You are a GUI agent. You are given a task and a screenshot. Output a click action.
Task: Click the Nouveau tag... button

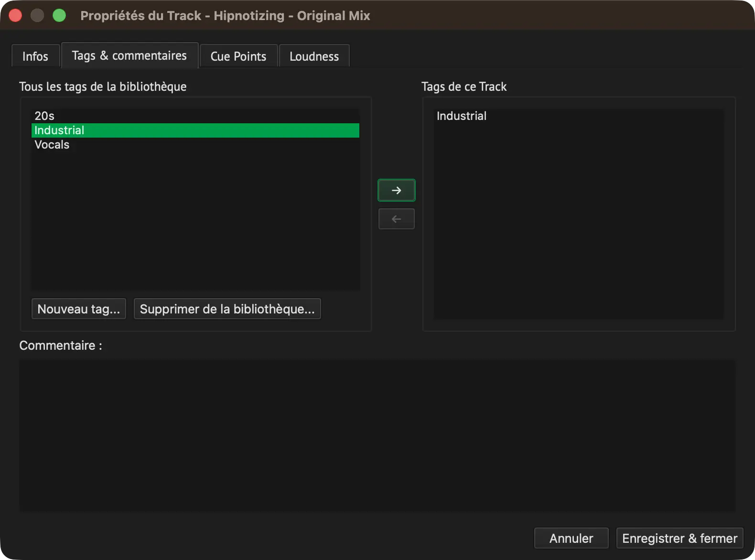[x=79, y=309]
